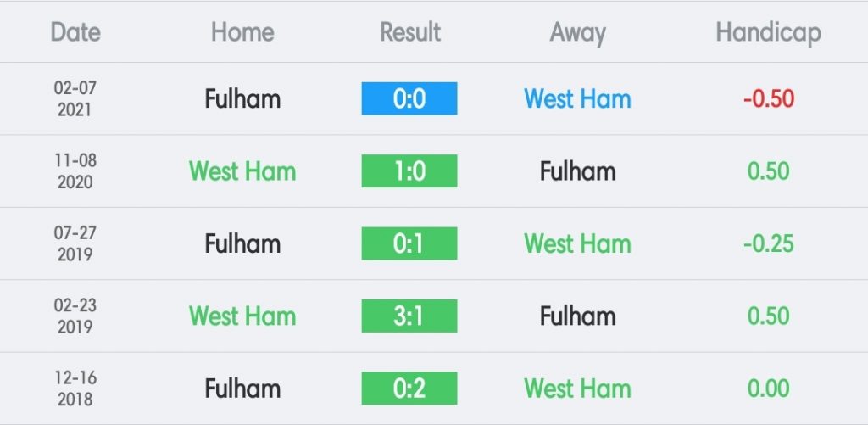Select the -0.25 handicap value
Screen dimensions: 868x425
pos(768,243)
